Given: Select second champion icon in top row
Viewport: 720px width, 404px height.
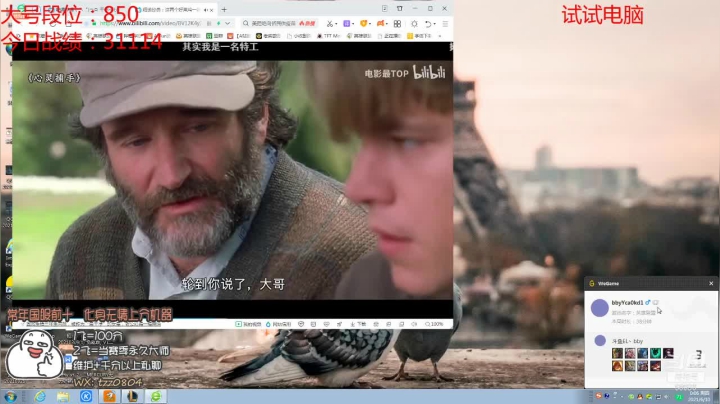Looking at the screenshot, I should point(630,353).
